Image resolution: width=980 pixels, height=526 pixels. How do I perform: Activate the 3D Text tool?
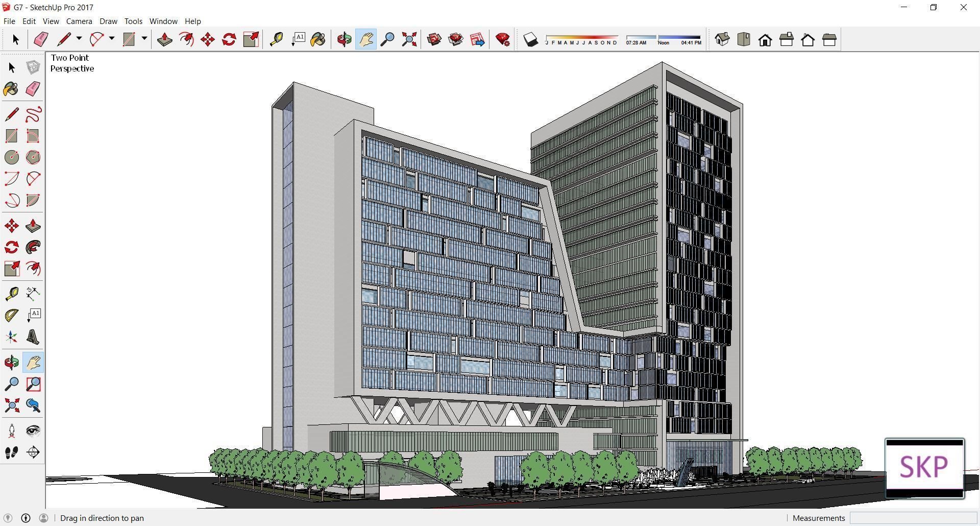pyautogui.click(x=33, y=337)
